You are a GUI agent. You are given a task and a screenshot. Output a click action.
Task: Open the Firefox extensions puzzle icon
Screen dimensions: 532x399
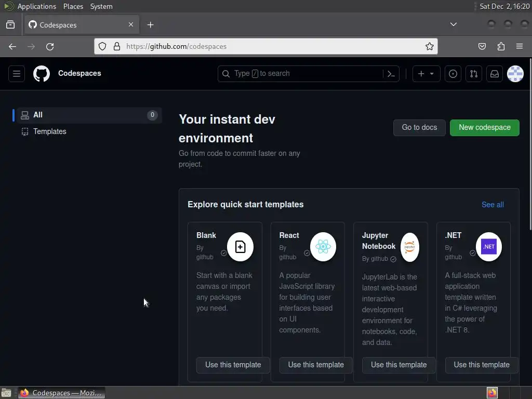(501, 46)
